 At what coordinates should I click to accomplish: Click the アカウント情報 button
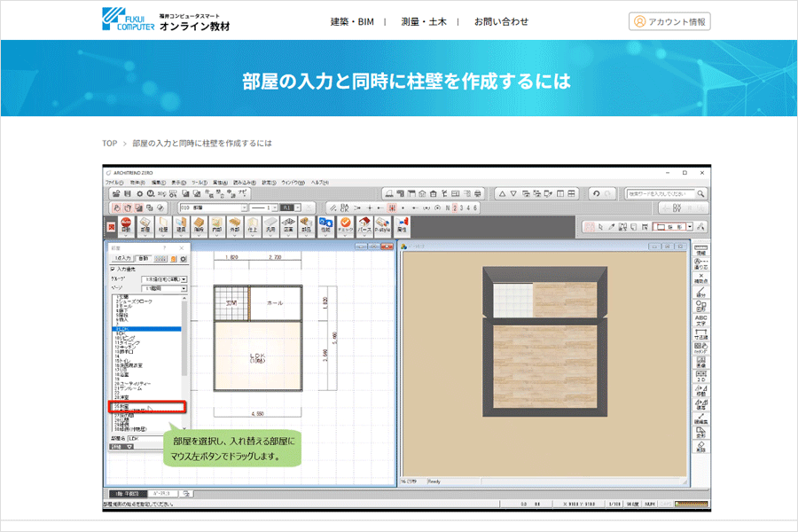[669, 21]
